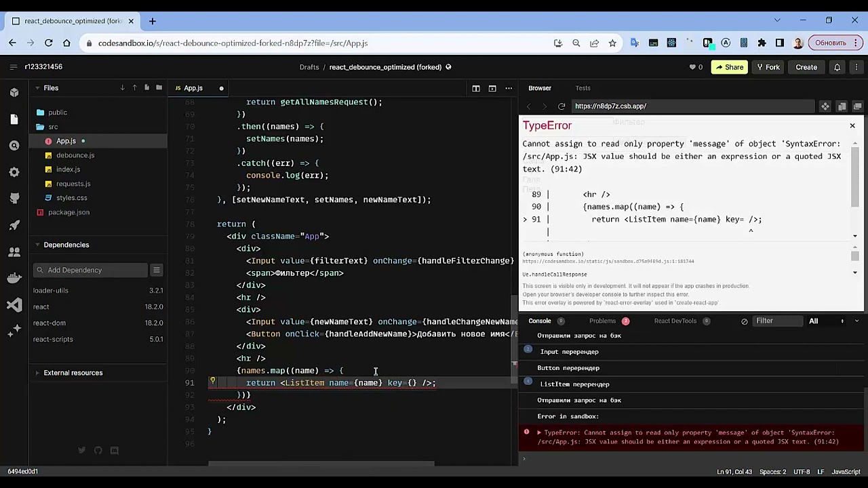This screenshot has height=488, width=868.
Task: Toggle the preview window icon
Action: point(492,88)
